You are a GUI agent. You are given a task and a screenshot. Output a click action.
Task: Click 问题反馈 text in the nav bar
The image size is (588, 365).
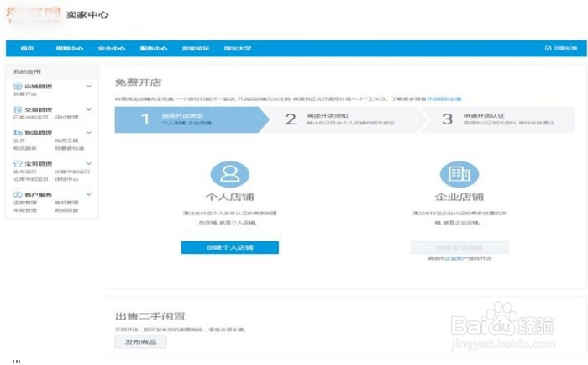(565, 49)
